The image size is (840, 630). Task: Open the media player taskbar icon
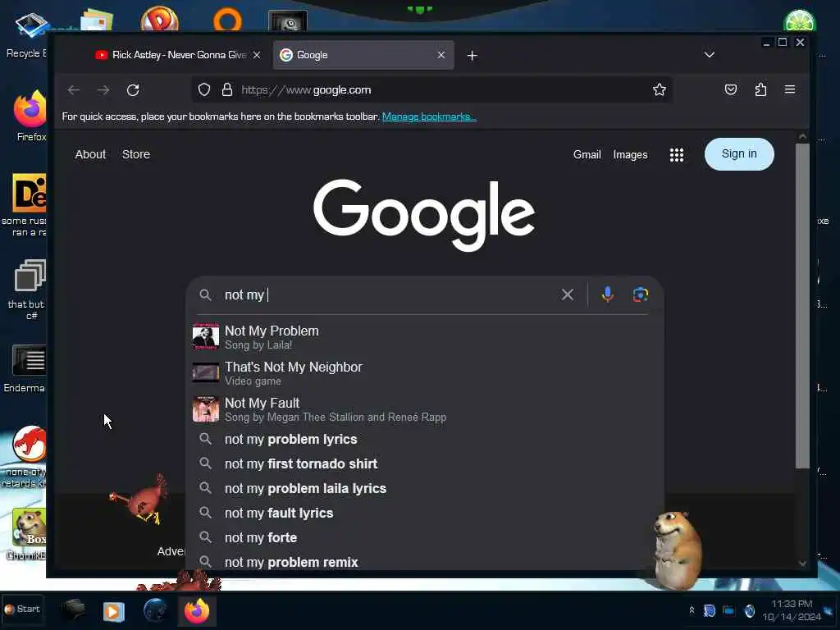(113, 611)
